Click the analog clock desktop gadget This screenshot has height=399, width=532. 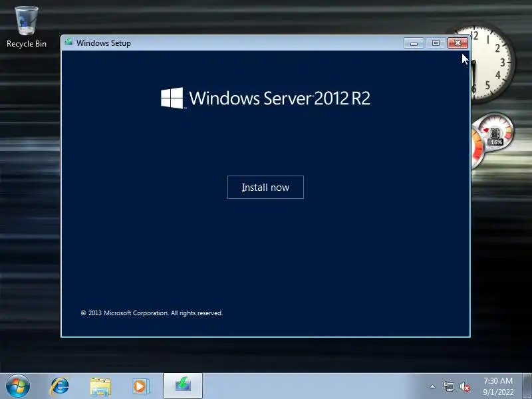coord(492,63)
